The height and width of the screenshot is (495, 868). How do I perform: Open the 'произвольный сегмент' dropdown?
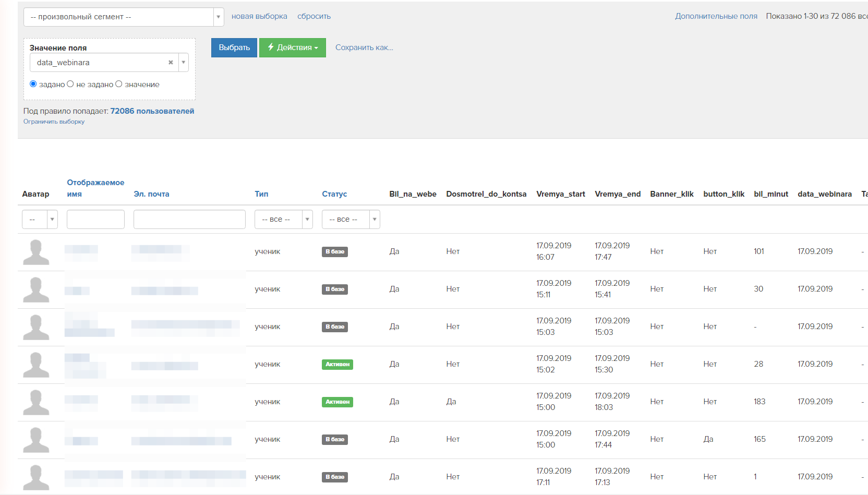[x=124, y=17]
